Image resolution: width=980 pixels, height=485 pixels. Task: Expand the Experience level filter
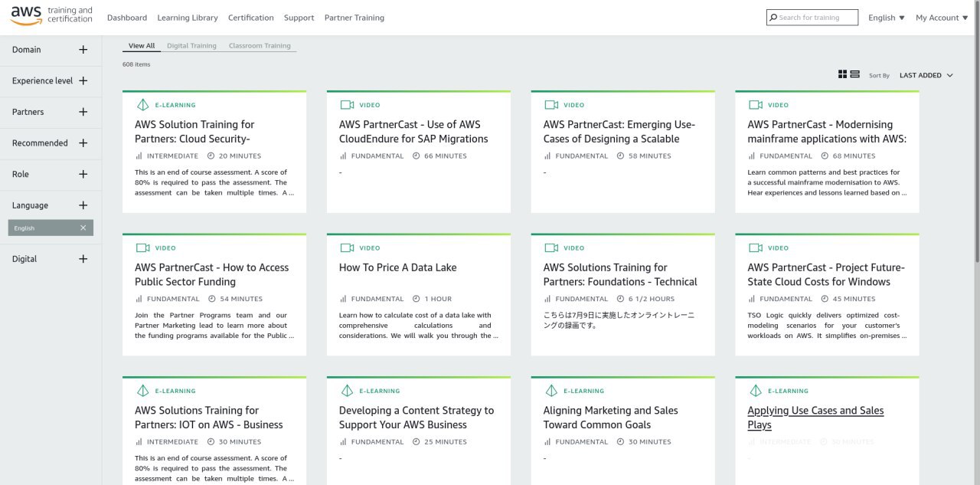[83, 80]
